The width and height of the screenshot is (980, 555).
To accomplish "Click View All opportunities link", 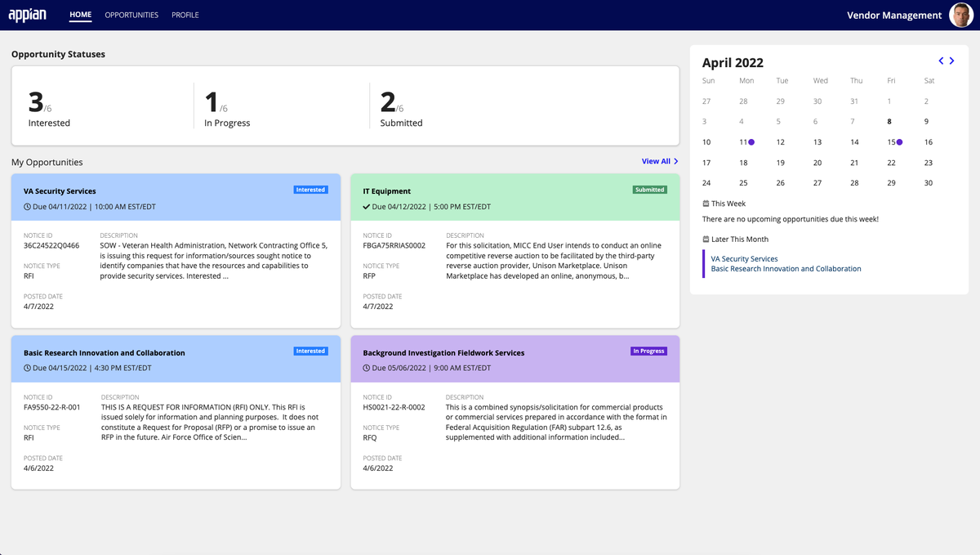I will pyautogui.click(x=660, y=162).
